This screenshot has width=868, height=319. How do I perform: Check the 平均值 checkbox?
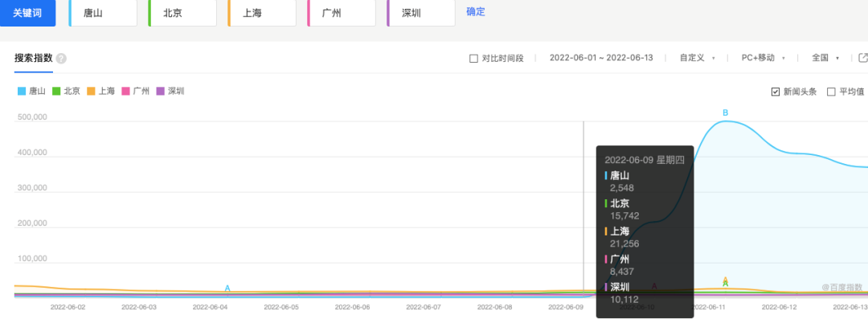tap(831, 92)
